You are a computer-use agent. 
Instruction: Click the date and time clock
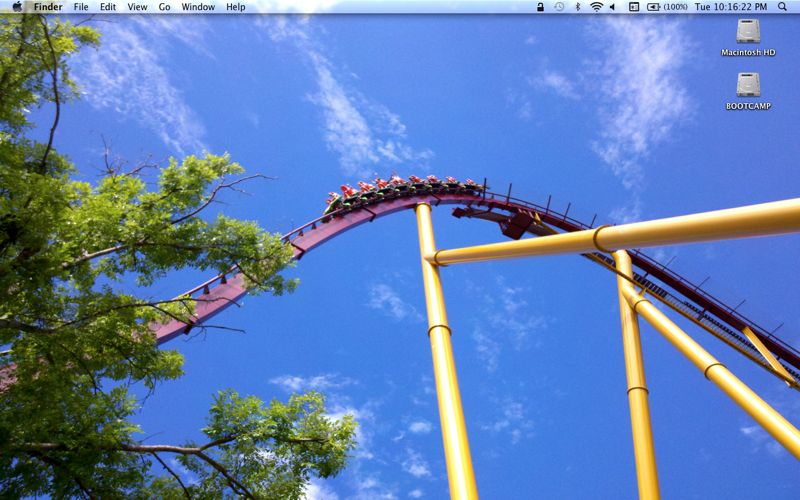coord(731,7)
